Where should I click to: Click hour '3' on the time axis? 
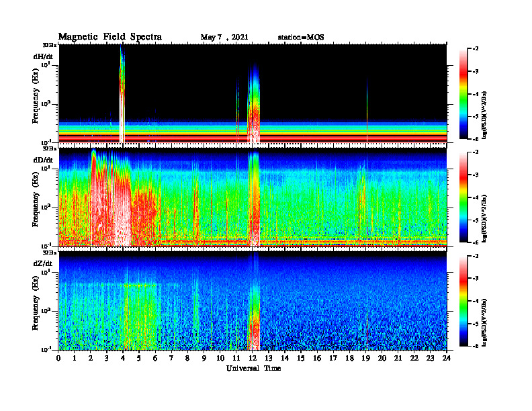point(107,358)
